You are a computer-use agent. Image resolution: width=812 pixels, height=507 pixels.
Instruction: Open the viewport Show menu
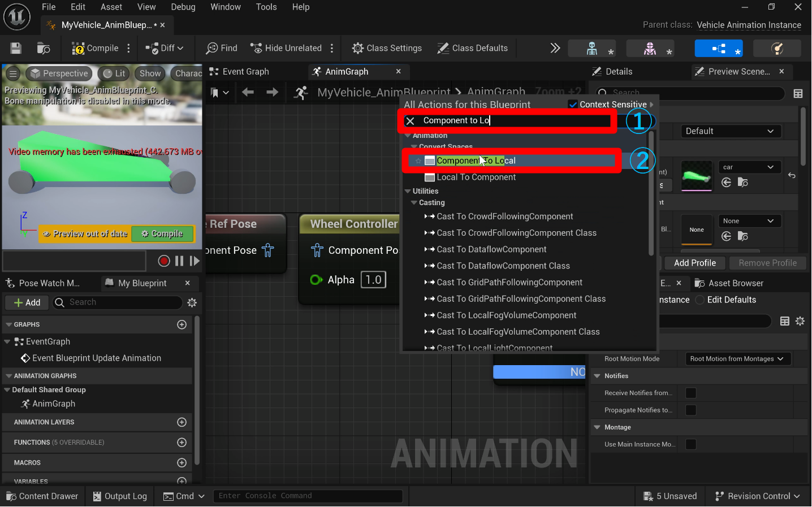[150, 73]
